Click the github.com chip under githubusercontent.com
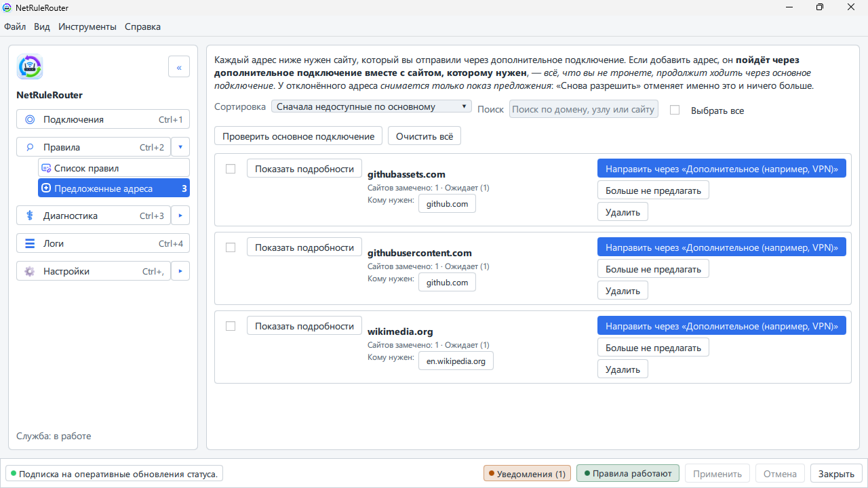This screenshot has width=868, height=488. pos(447,283)
